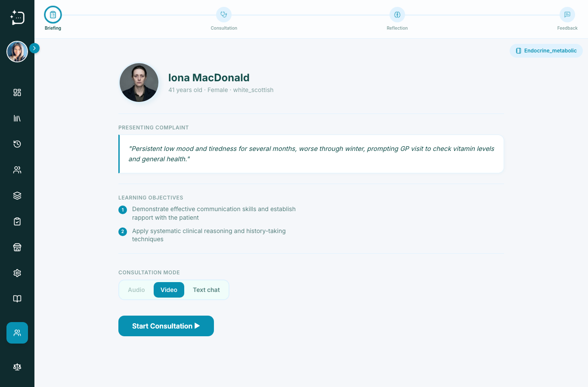Open the history clock icon

coord(17,144)
